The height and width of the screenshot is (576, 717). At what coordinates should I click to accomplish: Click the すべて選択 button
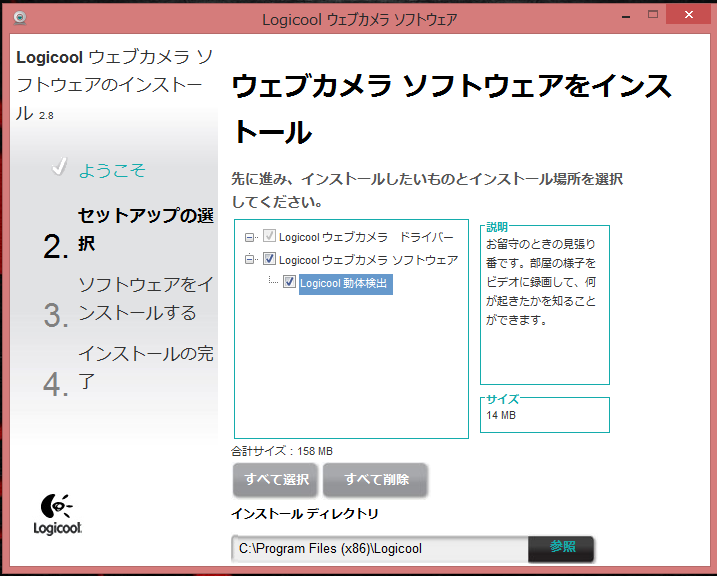click(x=275, y=480)
